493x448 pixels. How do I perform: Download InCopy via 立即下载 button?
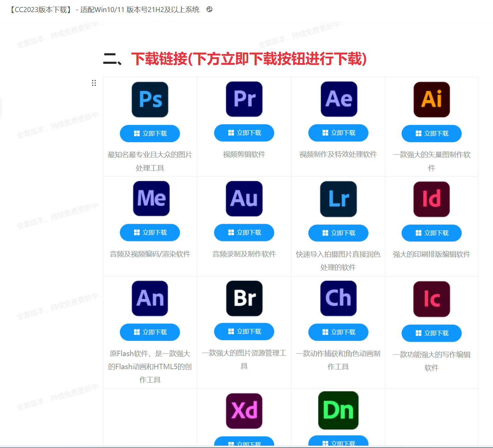coord(432,333)
